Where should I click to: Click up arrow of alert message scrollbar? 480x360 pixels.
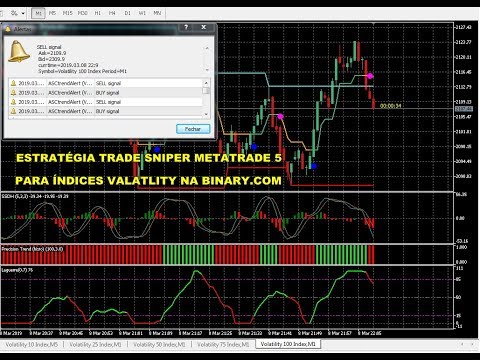(x=207, y=48)
